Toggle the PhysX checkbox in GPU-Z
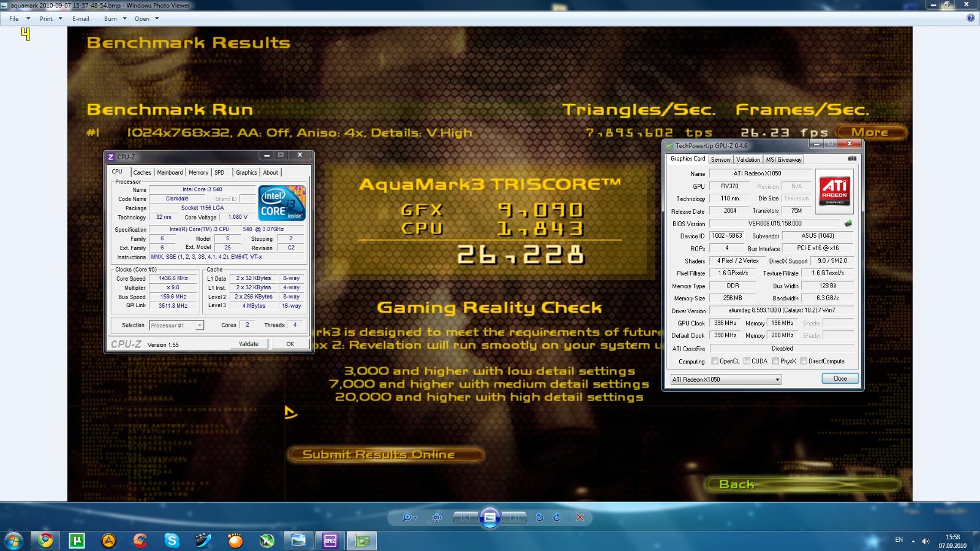This screenshot has height=551, width=980. tap(775, 361)
